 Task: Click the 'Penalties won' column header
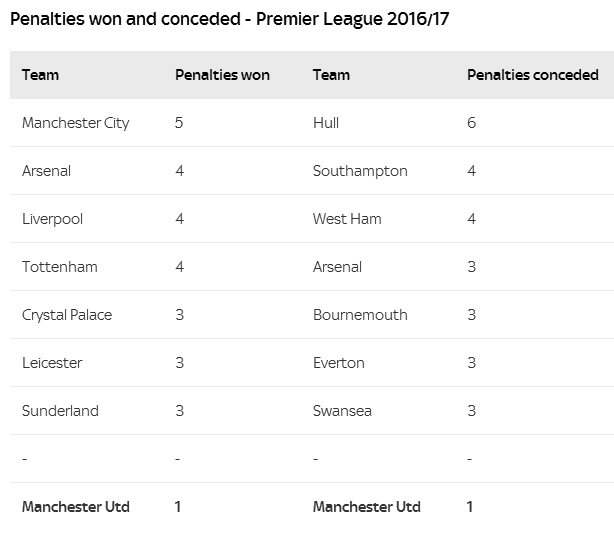pos(222,75)
